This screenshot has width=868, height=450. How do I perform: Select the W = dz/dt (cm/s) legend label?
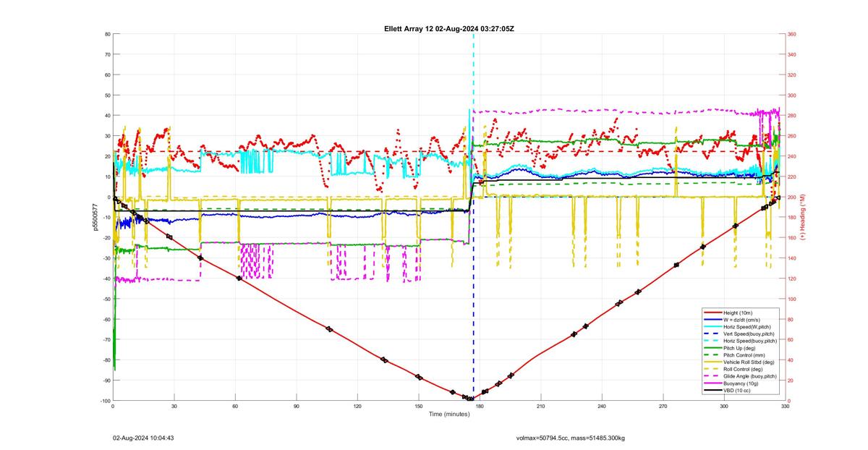pyautogui.click(x=741, y=320)
